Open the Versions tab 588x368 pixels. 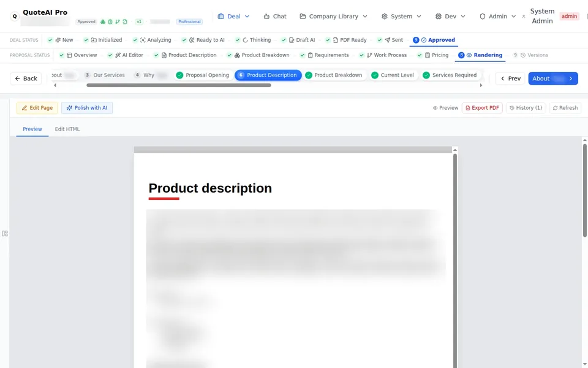click(530, 55)
